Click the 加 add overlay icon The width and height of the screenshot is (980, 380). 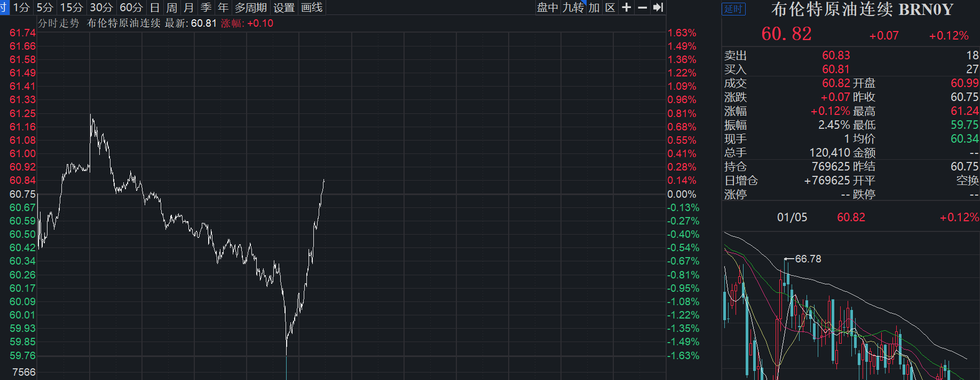(594, 7)
